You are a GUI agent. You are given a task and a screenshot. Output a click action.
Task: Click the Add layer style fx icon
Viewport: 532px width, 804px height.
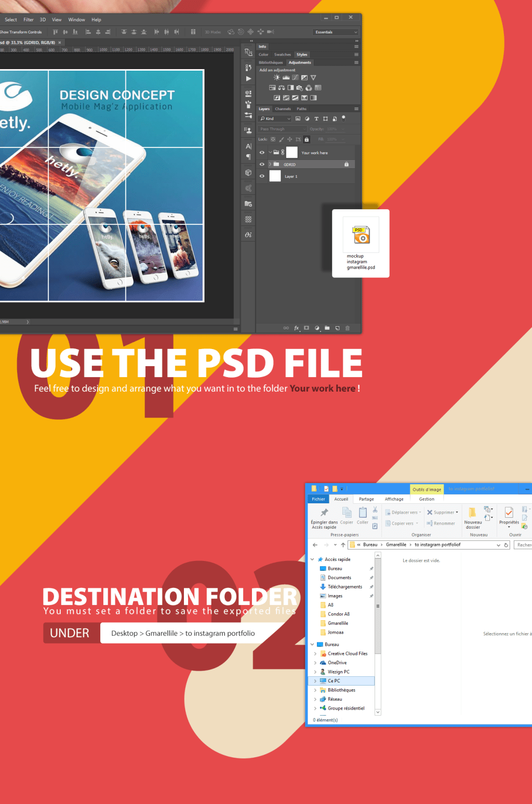[296, 328]
